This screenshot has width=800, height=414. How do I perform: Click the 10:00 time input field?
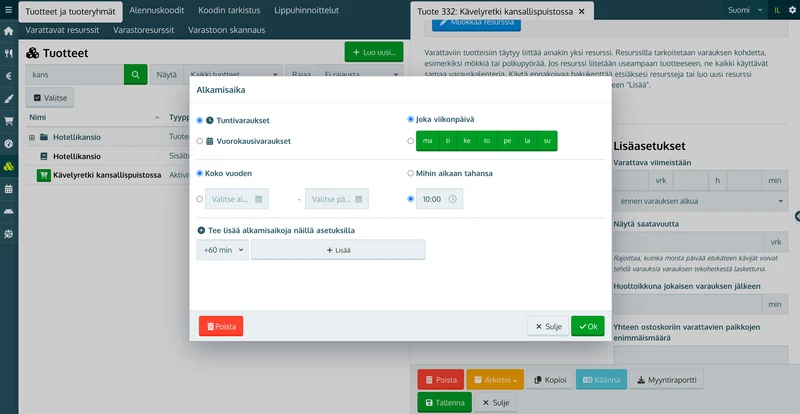click(439, 199)
